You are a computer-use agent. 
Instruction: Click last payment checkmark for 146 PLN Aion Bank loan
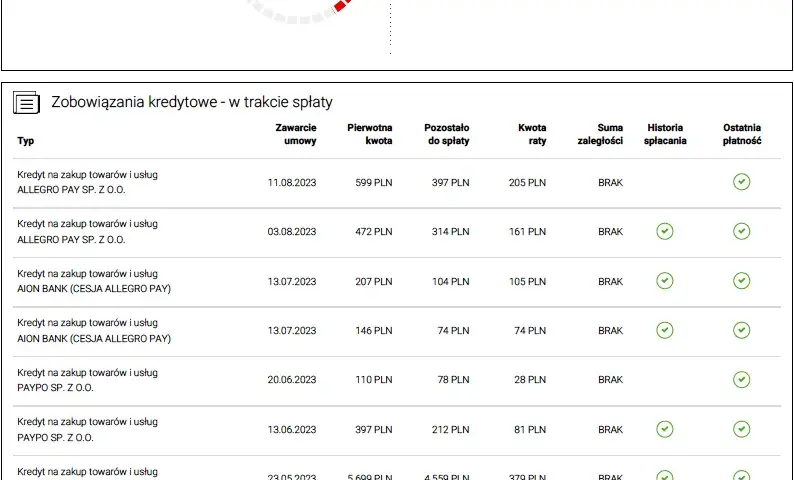741,330
